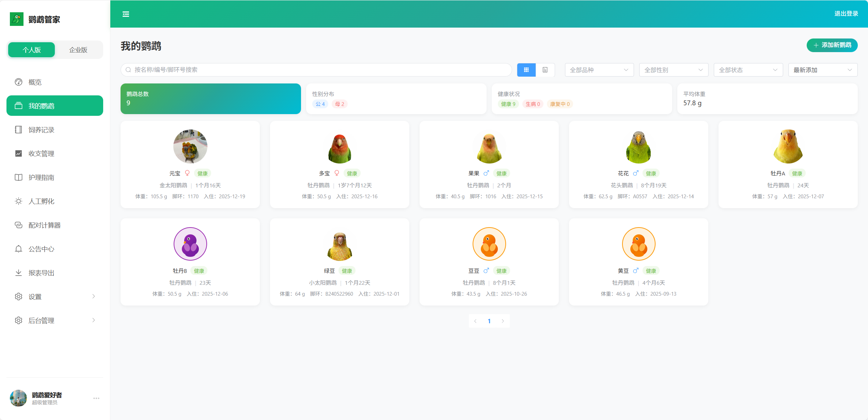Click 添加新鹦鹉 button
Image resolution: width=868 pixels, height=420 pixels.
pyautogui.click(x=832, y=45)
